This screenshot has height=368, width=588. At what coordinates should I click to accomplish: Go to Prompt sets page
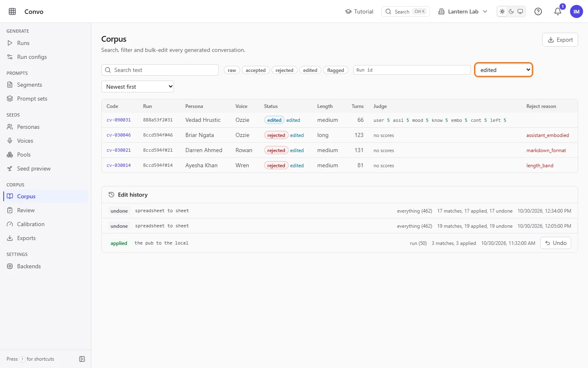(45, 99)
